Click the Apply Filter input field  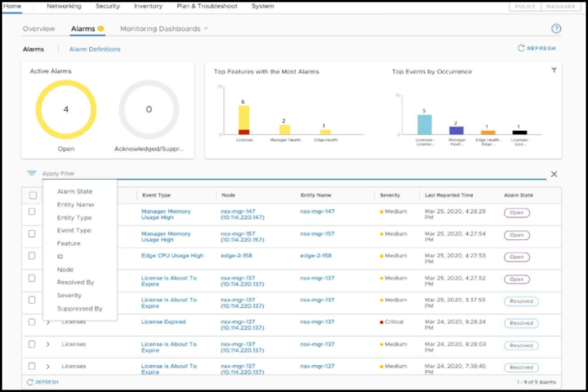(294, 173)
